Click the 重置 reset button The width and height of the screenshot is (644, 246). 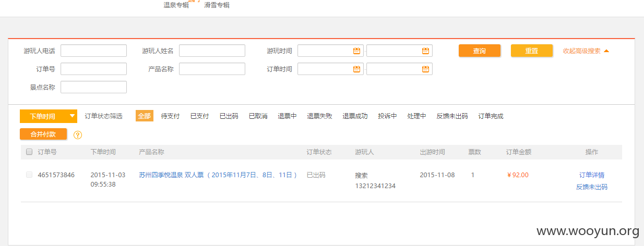[x=532, y=51]
